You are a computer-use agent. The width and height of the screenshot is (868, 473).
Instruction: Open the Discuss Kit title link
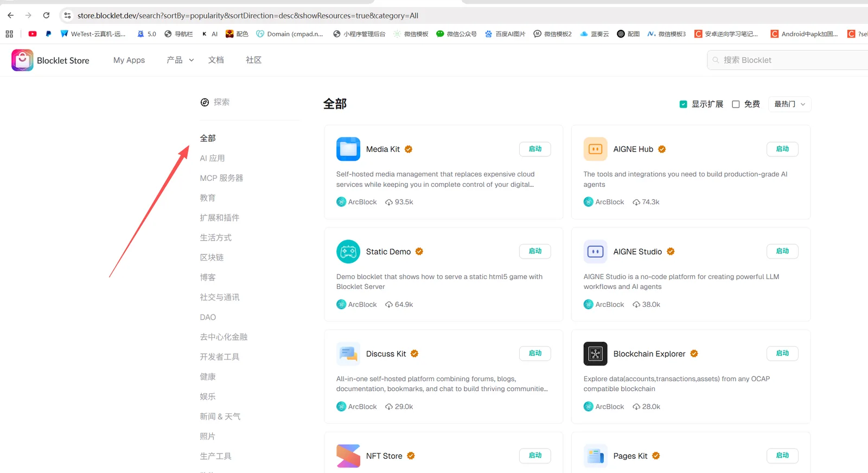(386, 354)
